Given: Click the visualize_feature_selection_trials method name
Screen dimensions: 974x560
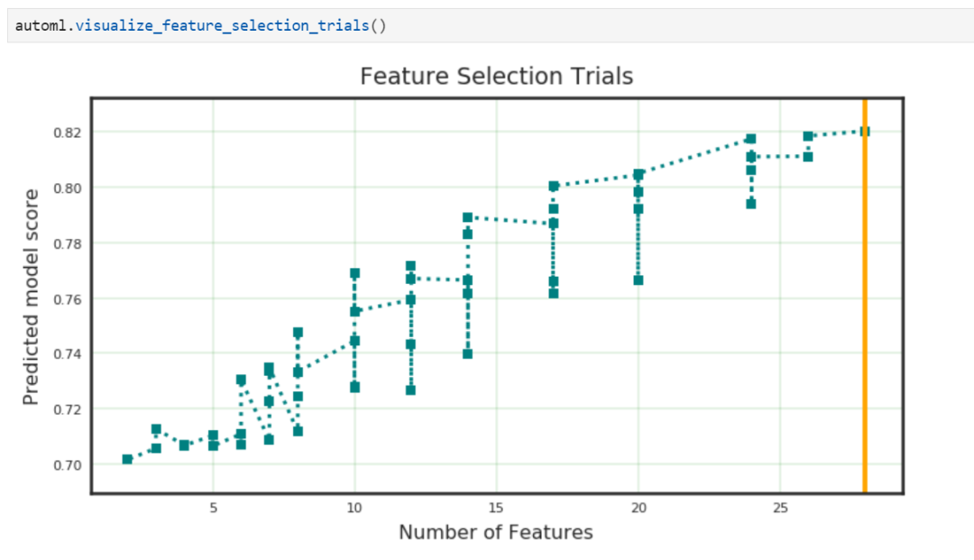Looking at the screenshot, I should coord(222,25).
